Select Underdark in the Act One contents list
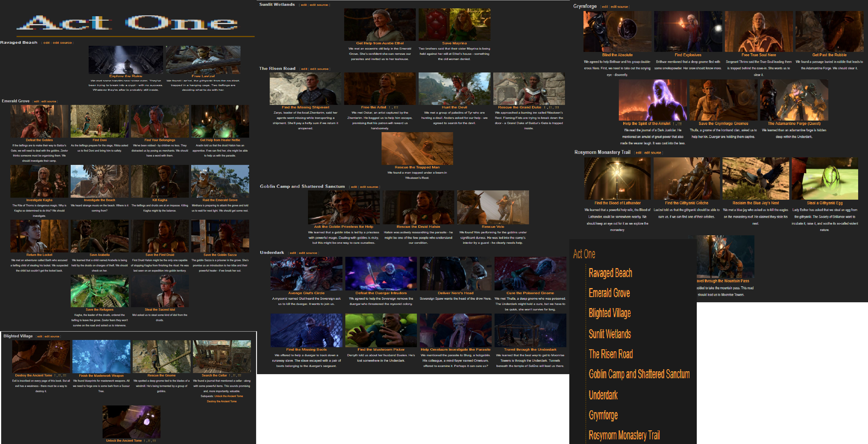868x444 pixels. (x=603, y=395)
